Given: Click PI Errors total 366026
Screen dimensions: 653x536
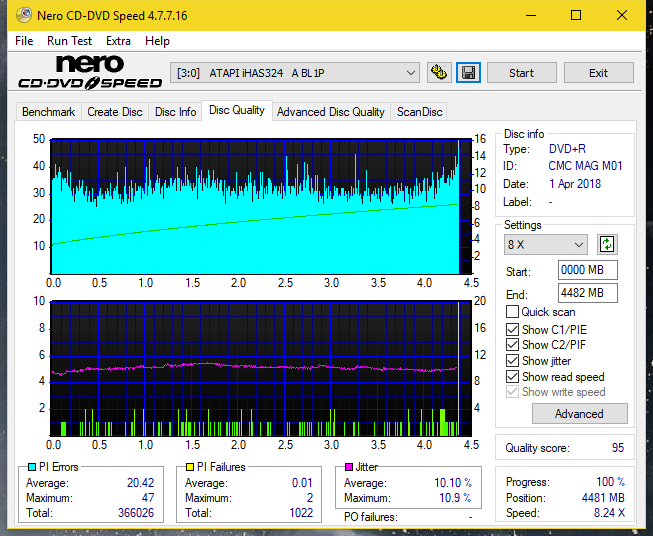Looking at the screenshot, I should click(x=136, y=513).
